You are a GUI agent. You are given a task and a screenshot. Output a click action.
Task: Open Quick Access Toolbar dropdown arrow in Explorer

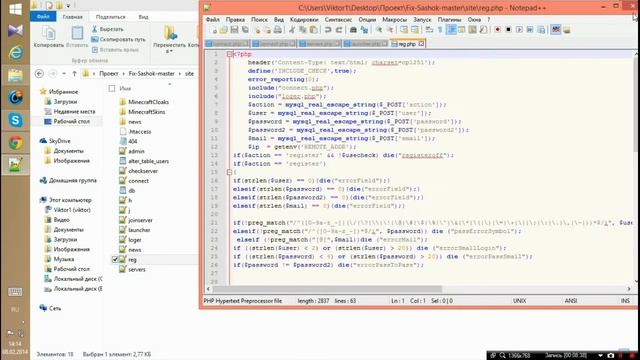[68, 6]
